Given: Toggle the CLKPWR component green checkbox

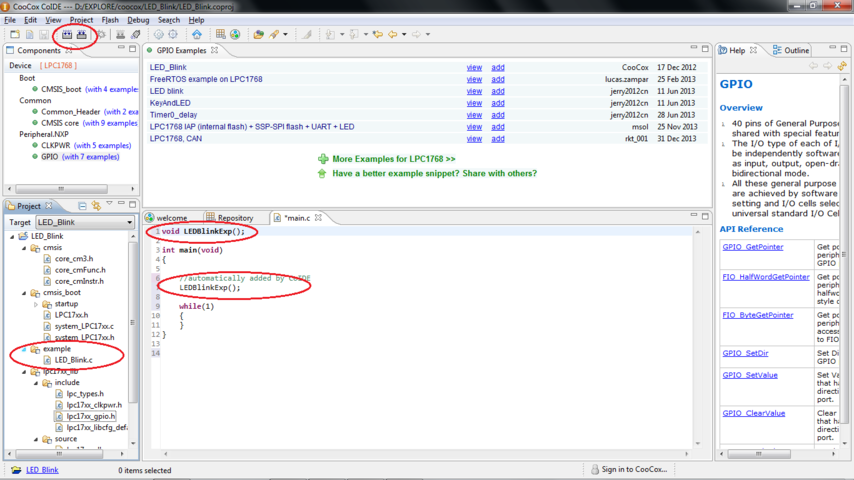Looking at the screenshot, I should [35, 145].
